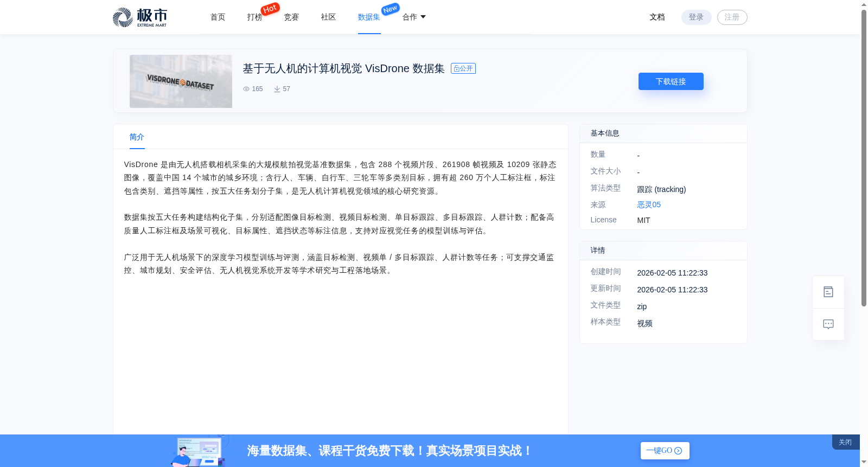The image size is (868, 467).
Task: Open source user link 恶灵05
Action: (649, 204)
